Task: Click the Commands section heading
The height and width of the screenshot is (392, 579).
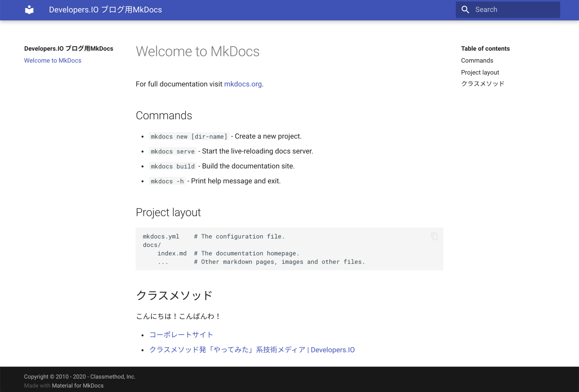Action: 164,115
